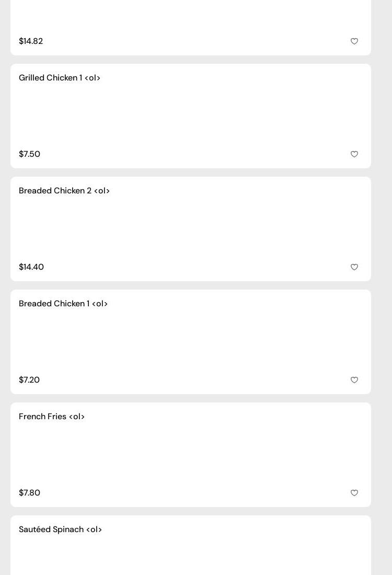The width and height of the screenshot is (392, 575).
Task: Click the $14.82 price label
Action: click(31, 41)
